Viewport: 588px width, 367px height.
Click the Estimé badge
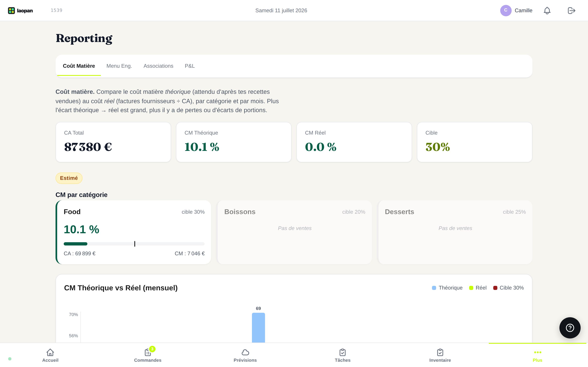coord(69,178)
